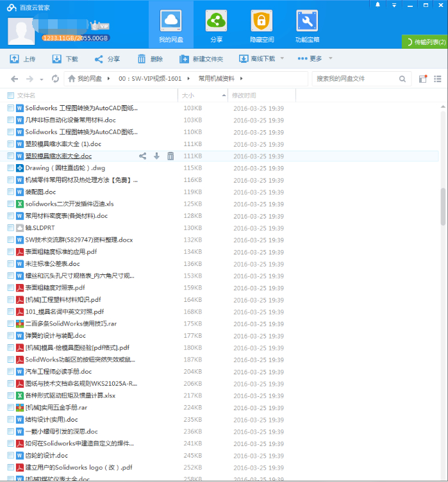The width and height of the screenshot is (448, 482).
Task: Click the 删除 delete button
Action: tap(150, 59)
